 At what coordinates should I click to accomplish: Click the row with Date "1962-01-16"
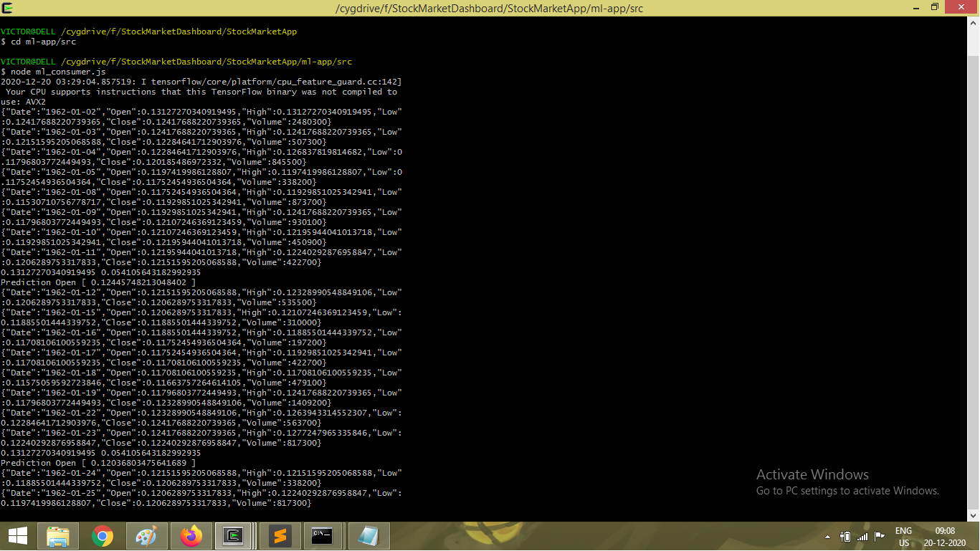pos(201,337)
